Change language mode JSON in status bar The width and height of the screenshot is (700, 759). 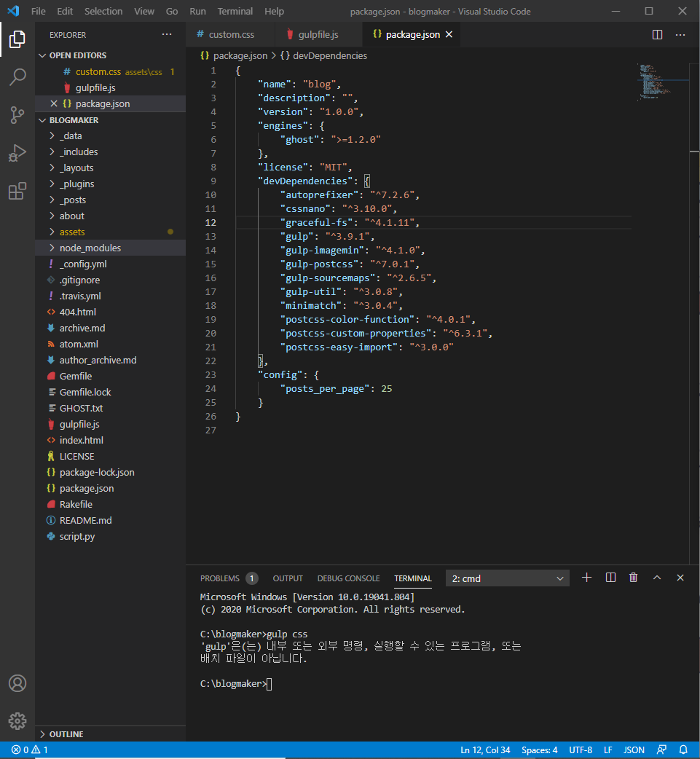point(634,750)
